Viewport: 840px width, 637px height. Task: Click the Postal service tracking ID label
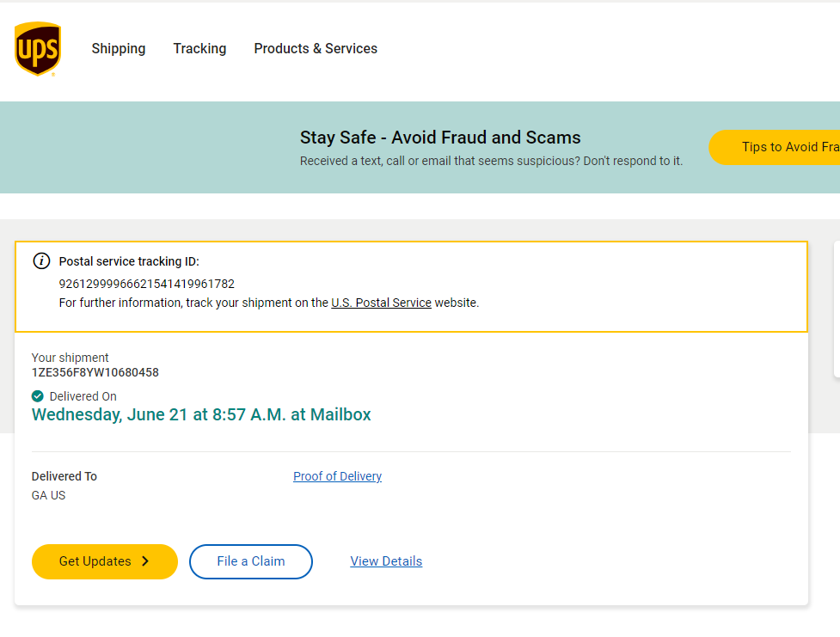(129, 261)
